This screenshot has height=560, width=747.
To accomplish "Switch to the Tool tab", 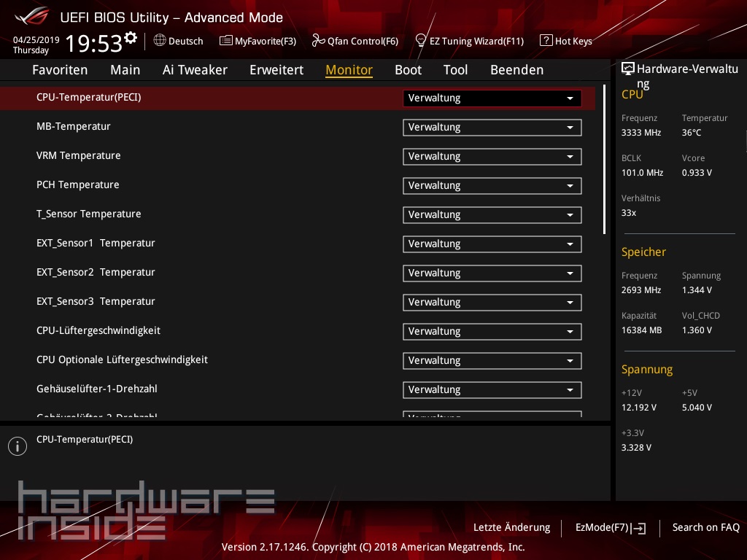I will pyautogui.click(x=455, y=70).
